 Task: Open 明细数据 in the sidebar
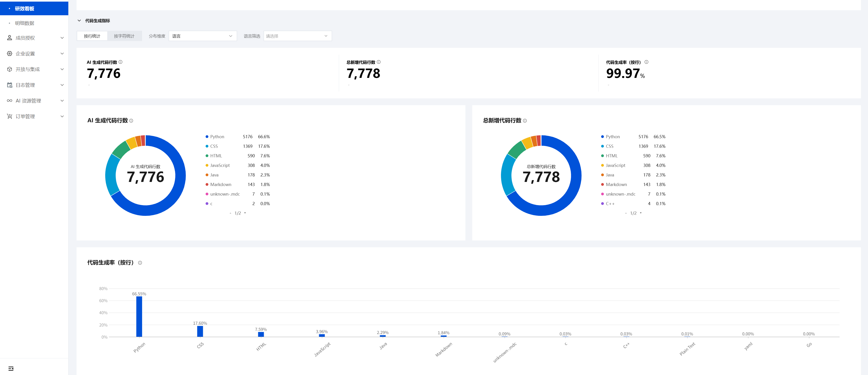tap(25, 23)
